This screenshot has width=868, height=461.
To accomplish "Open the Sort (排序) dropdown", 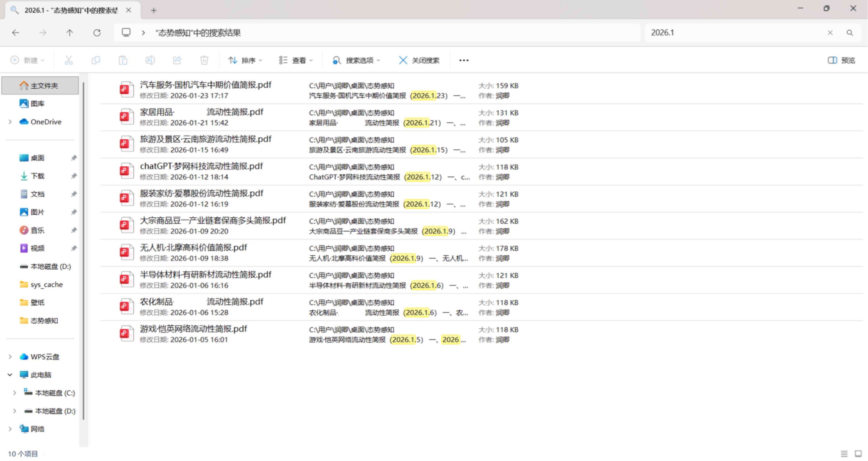I will click(x=245, y=60).
